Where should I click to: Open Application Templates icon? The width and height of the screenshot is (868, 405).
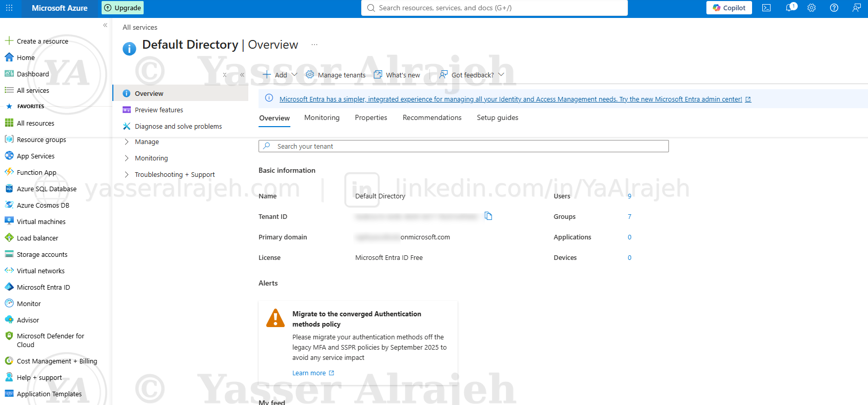pos(9,394)
